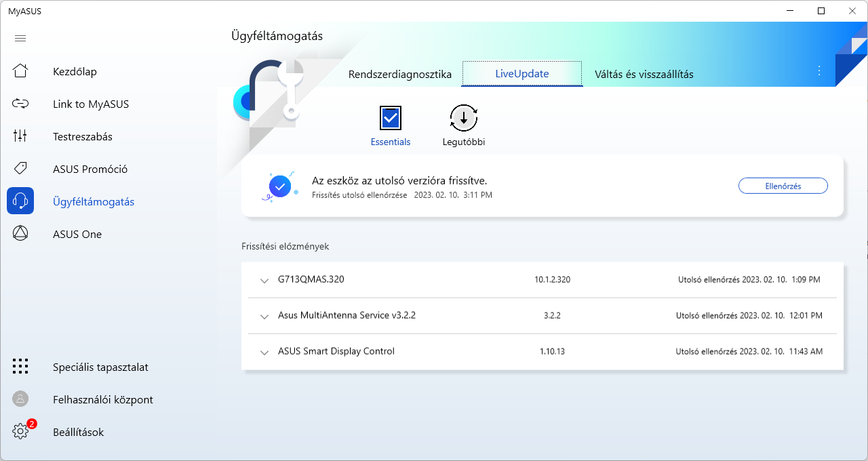Image resolution: width=868 pixels, height=461 pixels.
Task: Click the Beállítások gear icon
Action: (x=20, y=432)
